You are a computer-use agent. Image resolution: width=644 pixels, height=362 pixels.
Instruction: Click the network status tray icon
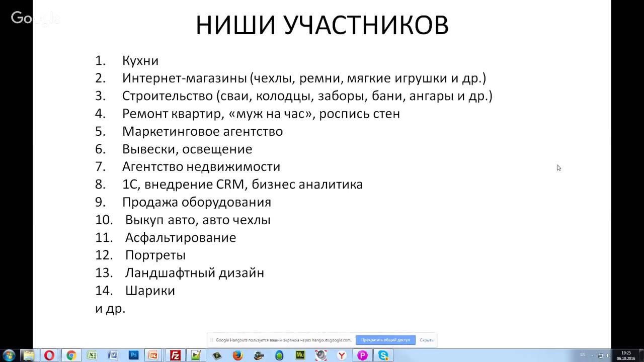(600, 355)
